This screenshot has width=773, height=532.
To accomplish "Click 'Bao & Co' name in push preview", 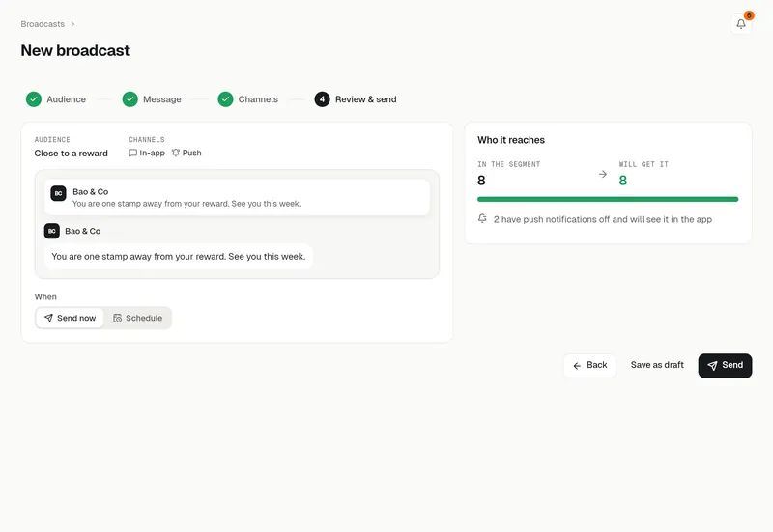I will 90,191.
